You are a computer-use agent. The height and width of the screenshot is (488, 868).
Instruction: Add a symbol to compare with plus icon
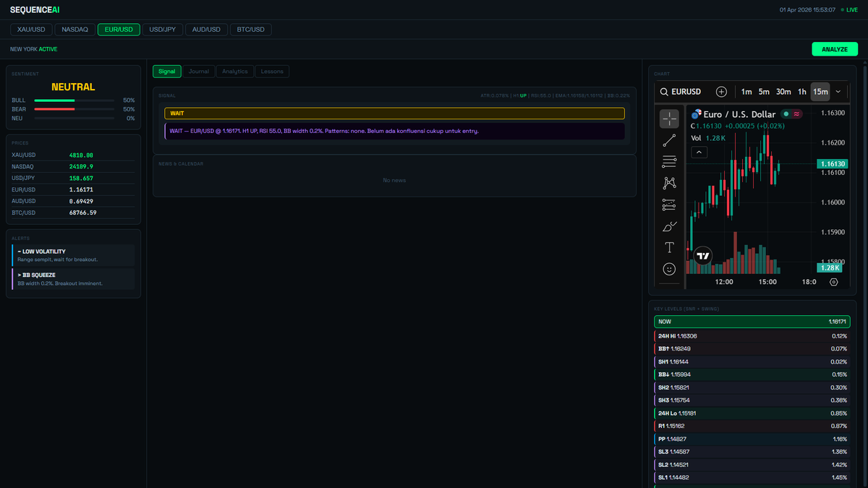[721, 92]
